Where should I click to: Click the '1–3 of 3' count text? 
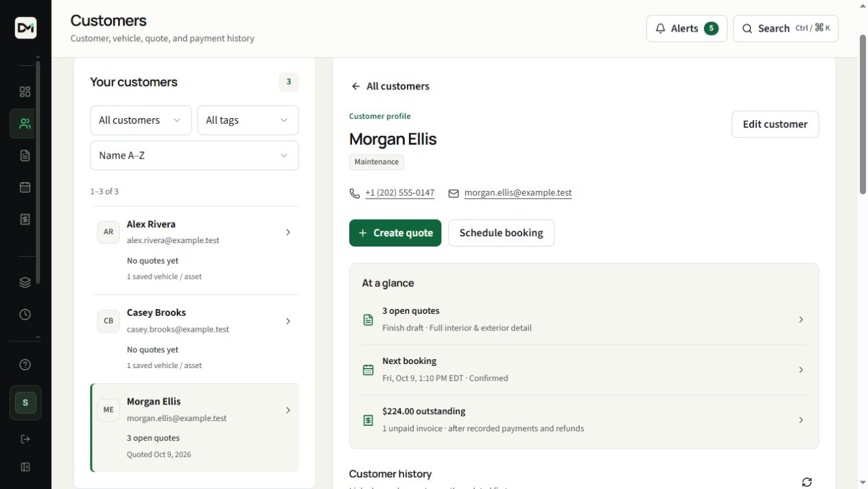click(104, 192)
